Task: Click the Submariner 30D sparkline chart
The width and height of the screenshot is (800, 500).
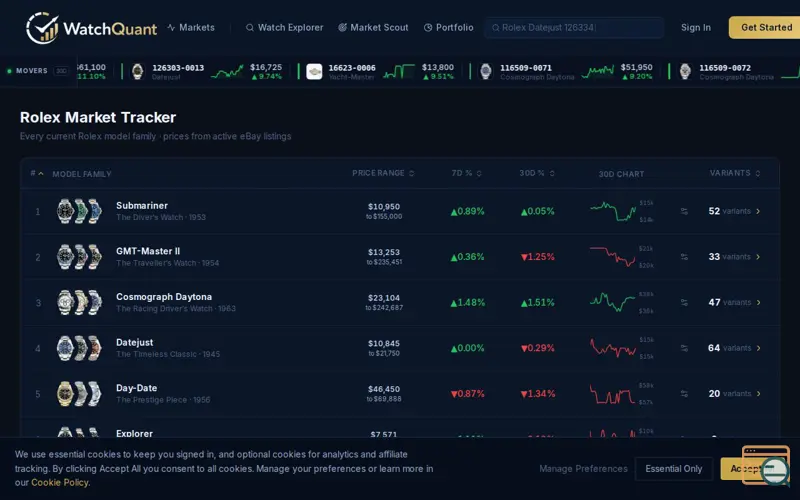Action: tap(613, 211)
